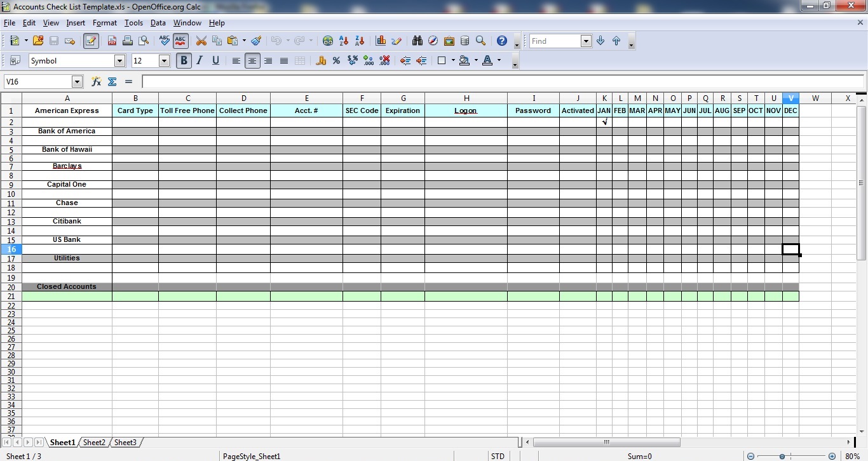Click the Function Wizard icon
This screenshot has width=868, height=461.
pyautogui.click(x=96, y=81)
